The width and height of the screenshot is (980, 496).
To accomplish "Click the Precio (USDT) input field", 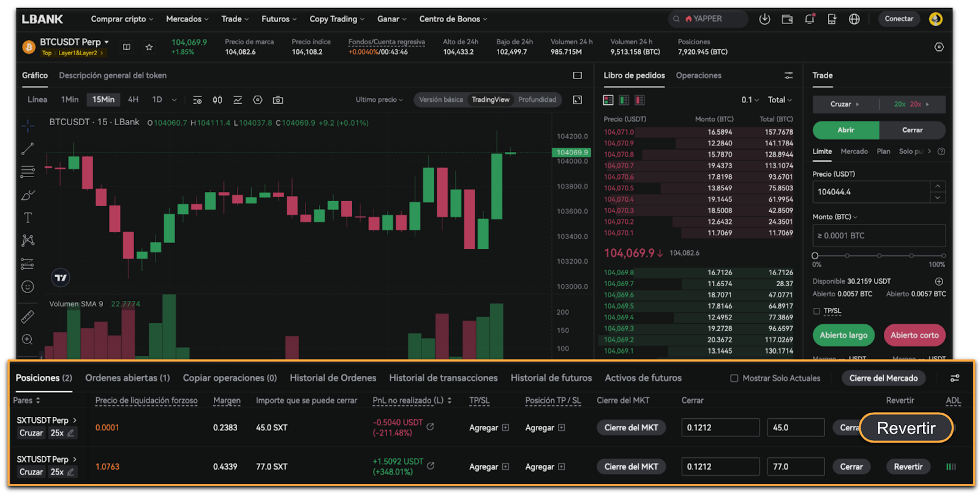I will [871, 192].
